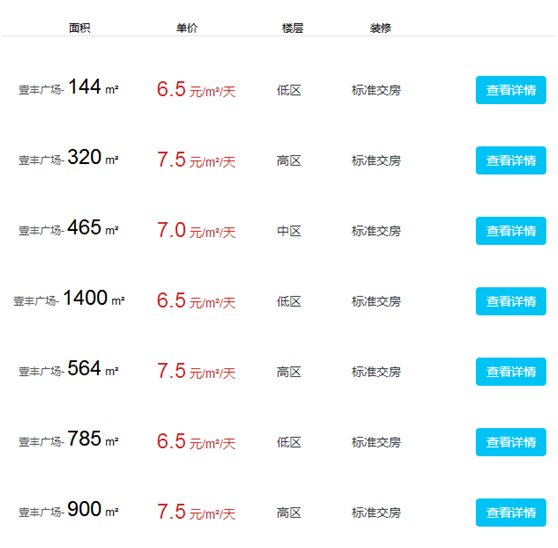Open details for the 564 m² listing
The width and height of the screenshot is (558, 548).
click(511, 372)
